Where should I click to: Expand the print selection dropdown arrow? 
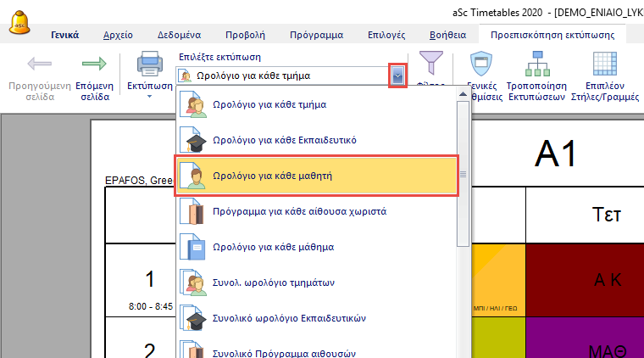click(397, 76)
